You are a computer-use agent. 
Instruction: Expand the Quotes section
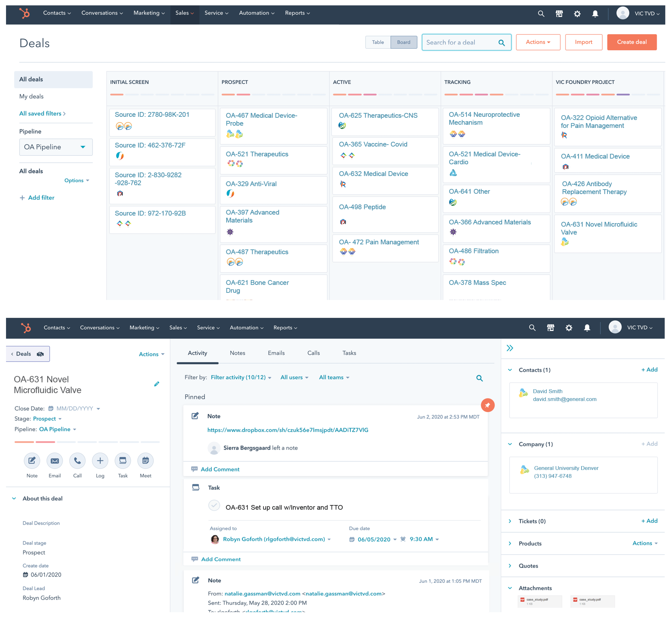[510, 566]
